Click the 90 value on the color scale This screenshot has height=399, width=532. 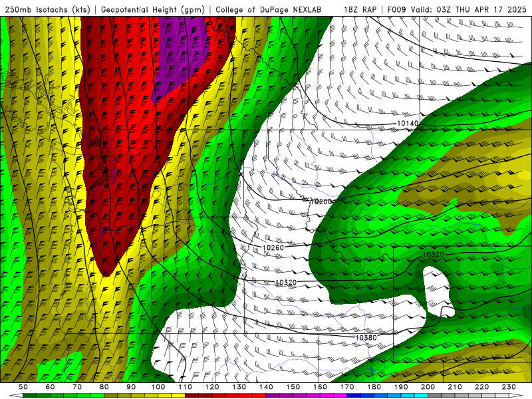pos(131,387)
